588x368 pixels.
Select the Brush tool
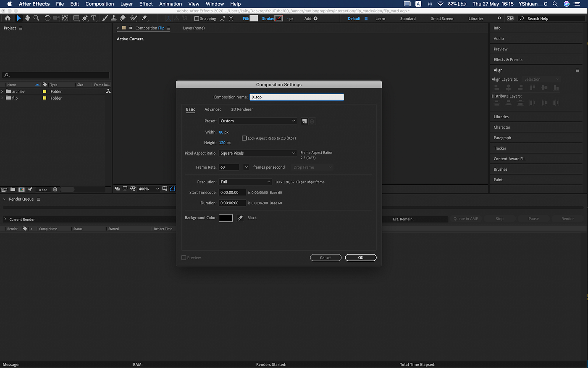(x=105, y=18)
